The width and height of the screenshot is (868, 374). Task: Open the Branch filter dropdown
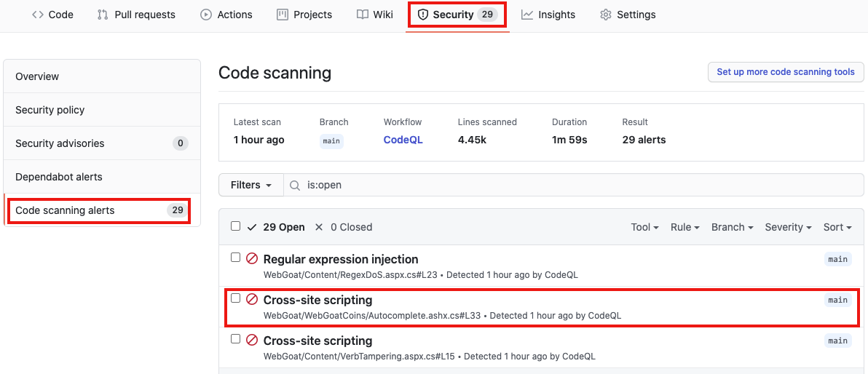coord(733,227)
